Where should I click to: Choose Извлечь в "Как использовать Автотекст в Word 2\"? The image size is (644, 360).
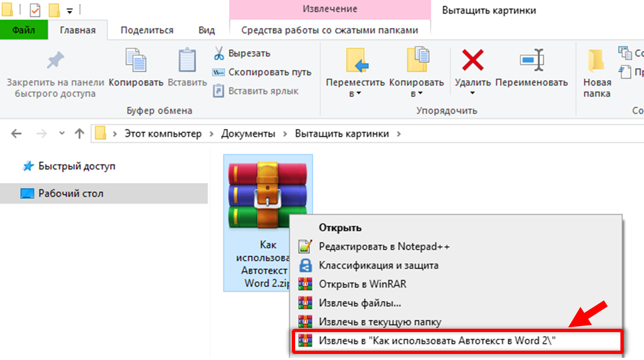pos(458,341)
